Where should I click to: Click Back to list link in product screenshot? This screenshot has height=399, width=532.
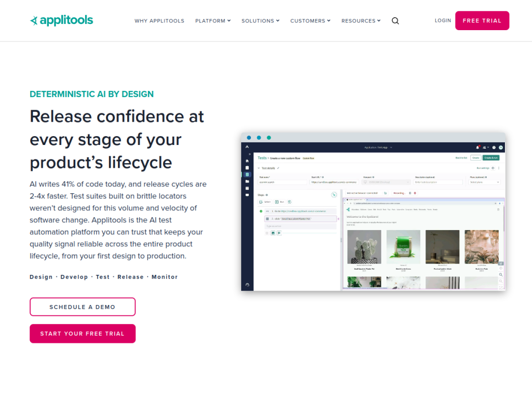click(461, 158)
